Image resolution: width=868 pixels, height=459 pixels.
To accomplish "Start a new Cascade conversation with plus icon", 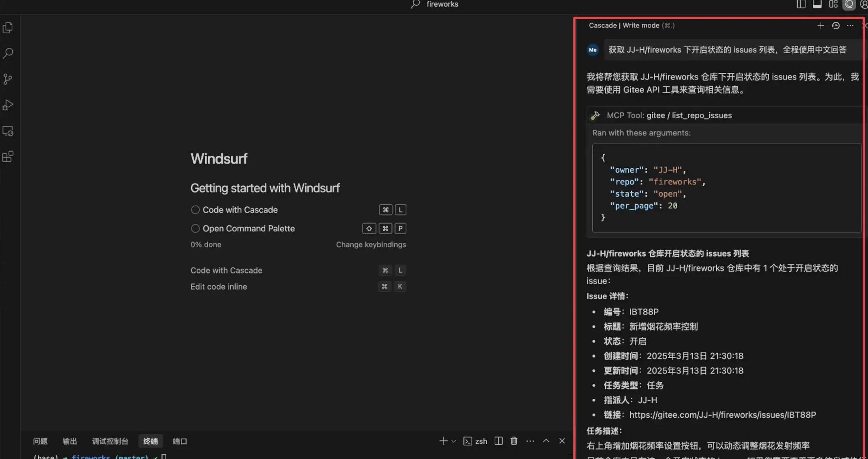I will point(821,25).
